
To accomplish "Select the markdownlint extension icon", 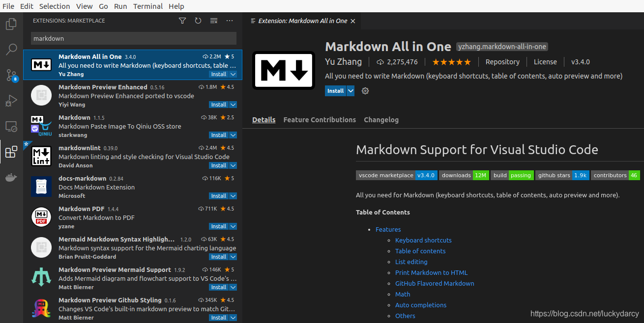I will (41, 156).
